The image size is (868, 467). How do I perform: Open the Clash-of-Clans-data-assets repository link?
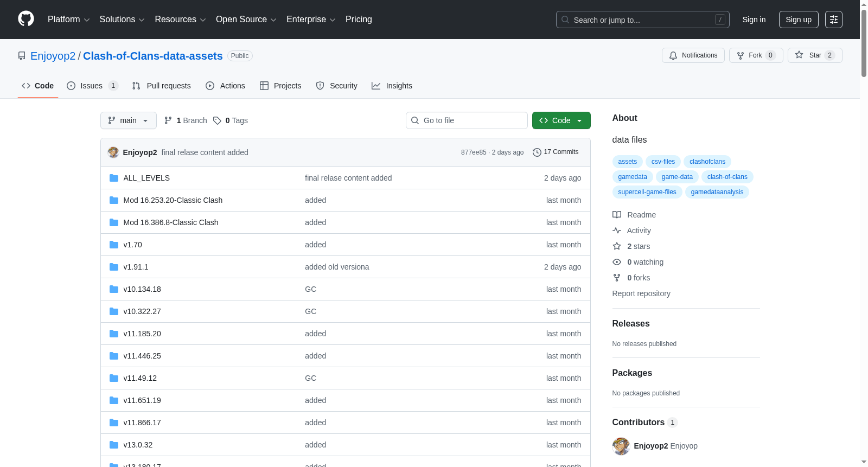[153, 56]
